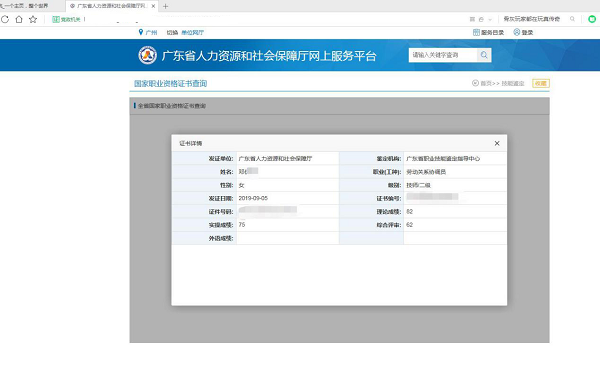Click the 劳动关系协调员 occupation value
Screen dimensions: 600x376
click(426, 172)
